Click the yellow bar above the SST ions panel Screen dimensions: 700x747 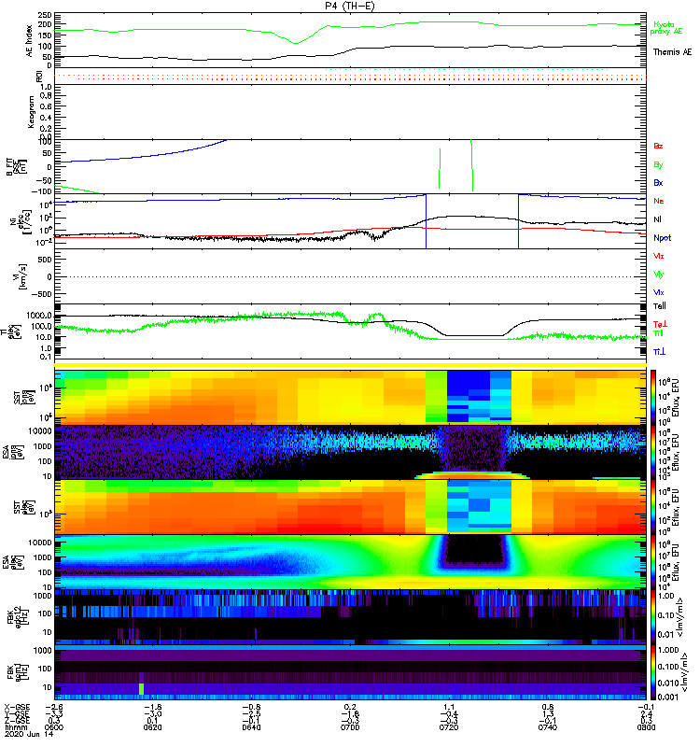point(351,365)
